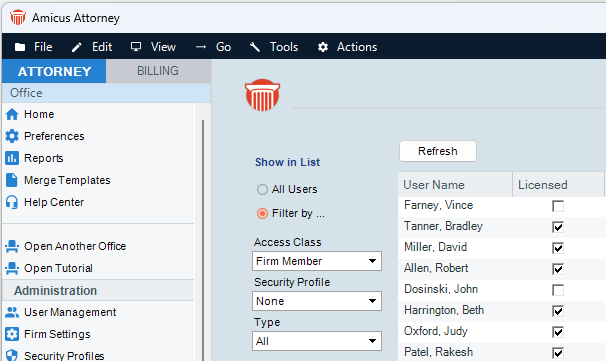Open the Actions menu
Screen dimensions: 606x361
pyautogui.click(x=357, y=47)
